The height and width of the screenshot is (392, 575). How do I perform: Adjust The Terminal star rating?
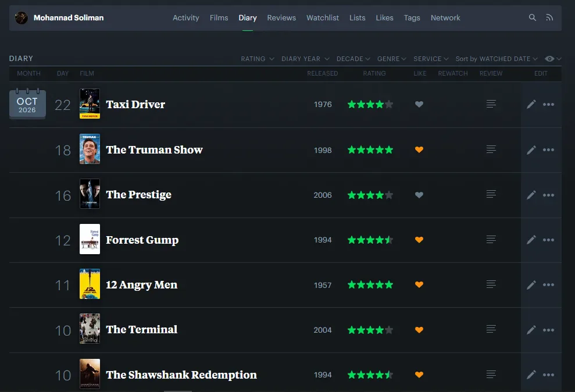370,330
